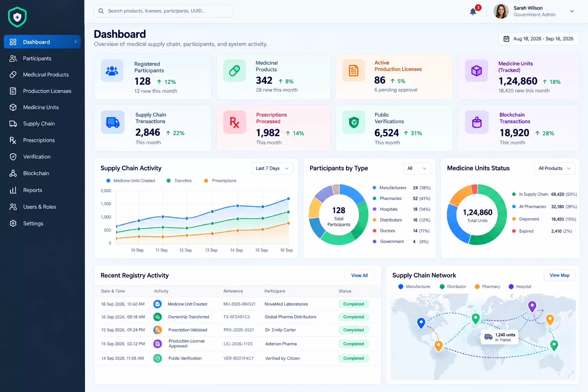Toggle the Manufacturer legend on the network map
This screenshot has height=392, width=588.
(414, 287)
